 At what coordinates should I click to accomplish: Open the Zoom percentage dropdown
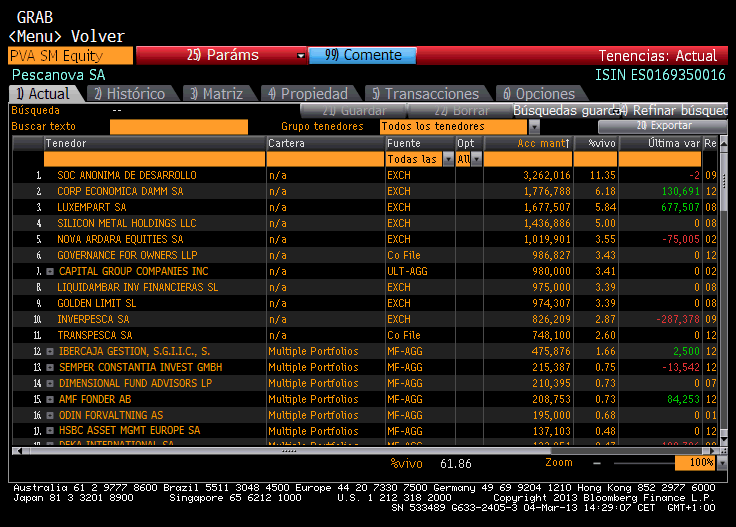(722, 463)
